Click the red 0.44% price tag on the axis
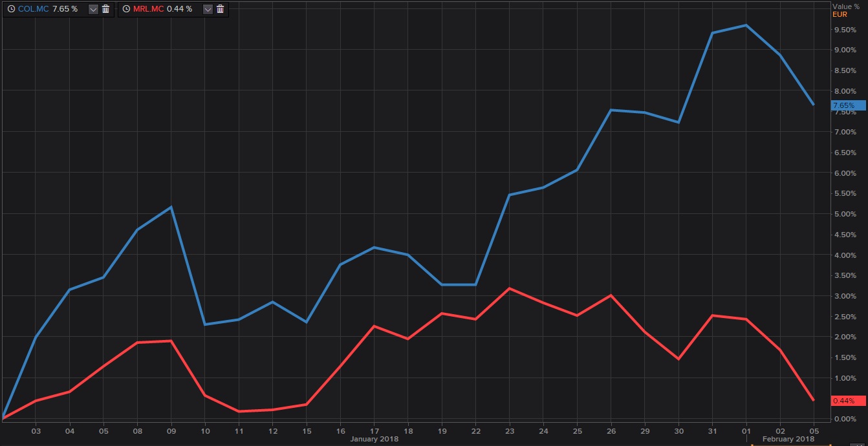Viewport: 868px width, 446px height. pyautogui.click(x=848, y=401)
